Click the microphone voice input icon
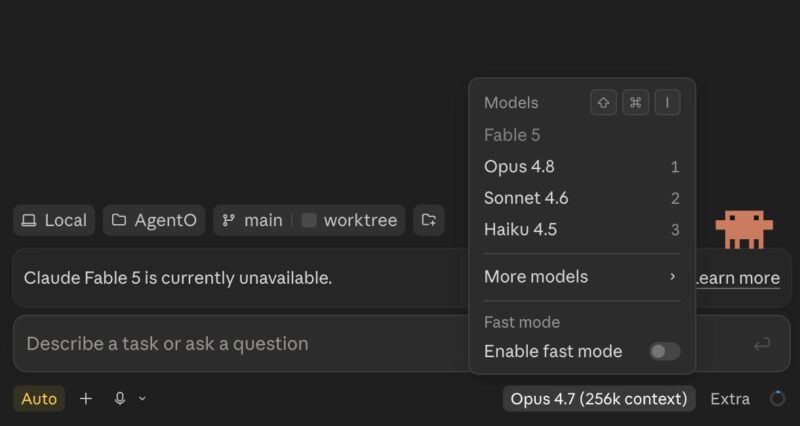This screenshot has width=800, height=426. click(x=120, y=398)
